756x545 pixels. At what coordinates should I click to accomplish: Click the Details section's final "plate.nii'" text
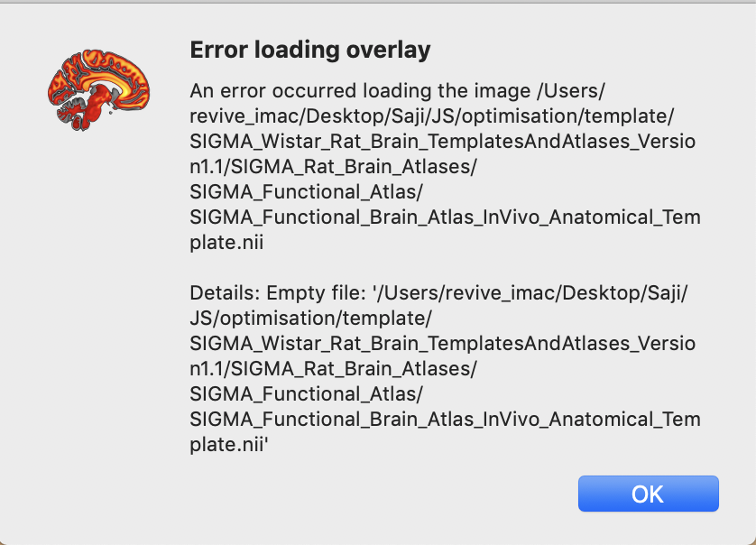click(x=229, y=444)
